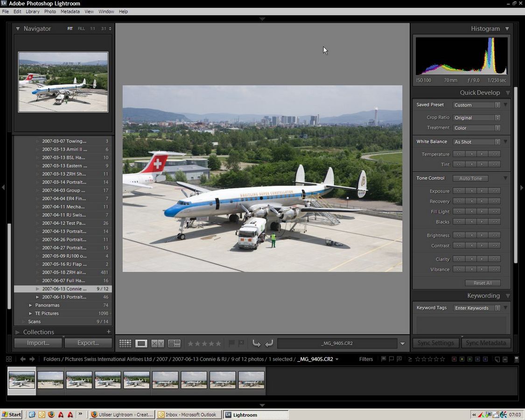Switch to Loupe view in the toolbar
The height and width of the screenshot is (420, 525).
pyautogui.click(x=141, y=343)
